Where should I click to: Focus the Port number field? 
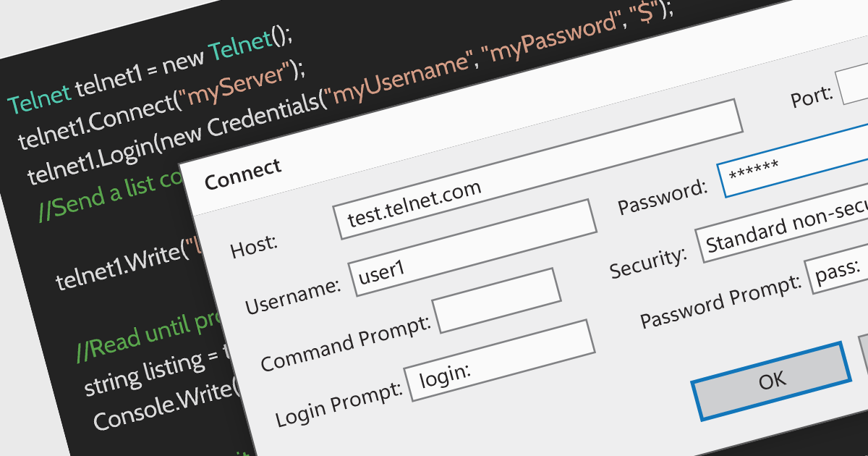854,85
